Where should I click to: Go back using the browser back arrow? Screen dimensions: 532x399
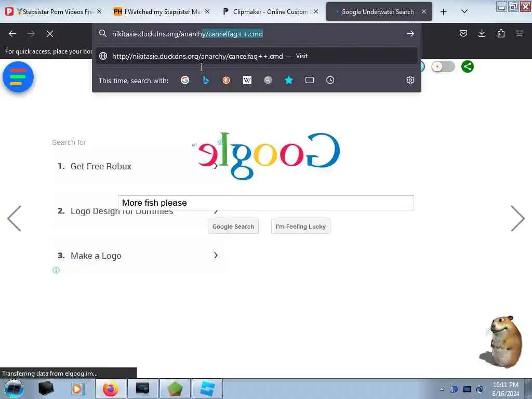click(12, 34)
